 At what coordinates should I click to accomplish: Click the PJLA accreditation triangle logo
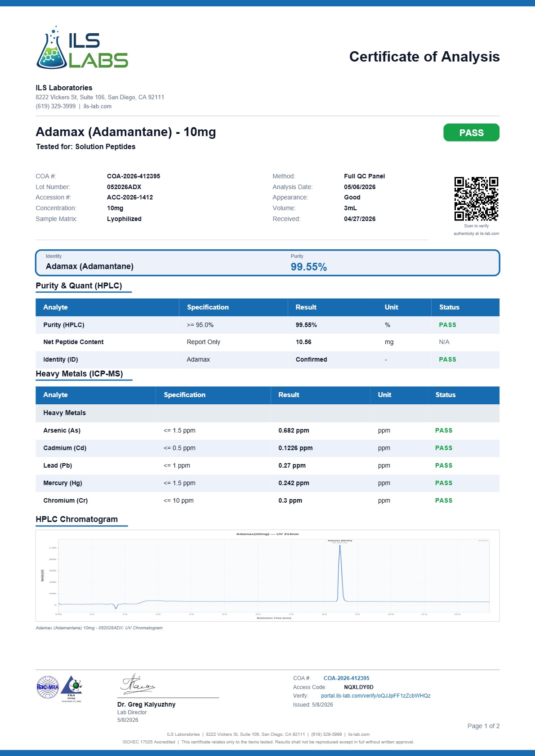click(71, 688)
